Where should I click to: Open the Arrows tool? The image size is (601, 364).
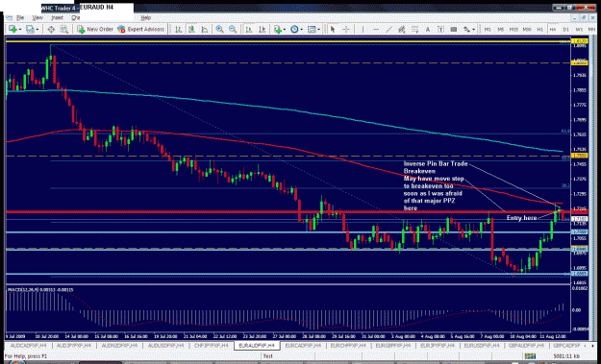tap(466, 29)
